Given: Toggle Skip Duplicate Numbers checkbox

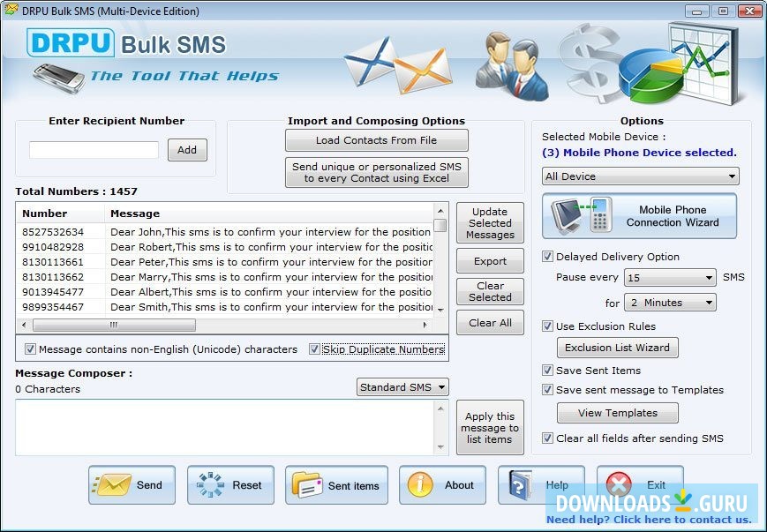Looking at the screenshot, I should tap(314, 349).
